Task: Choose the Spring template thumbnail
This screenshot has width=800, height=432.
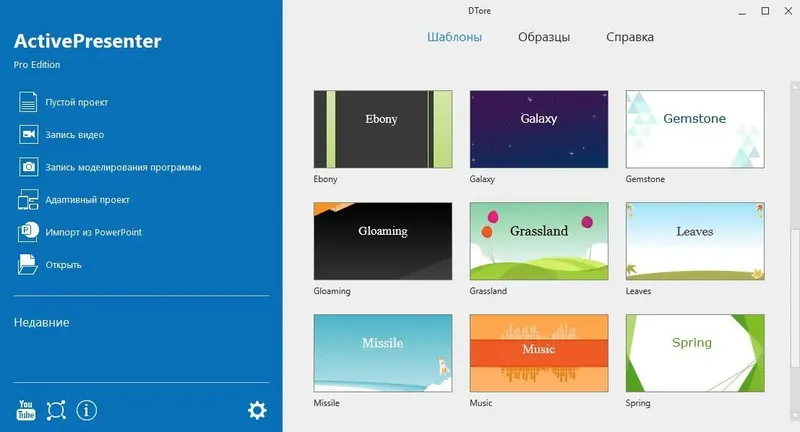Action: click(x=695, y=353)
